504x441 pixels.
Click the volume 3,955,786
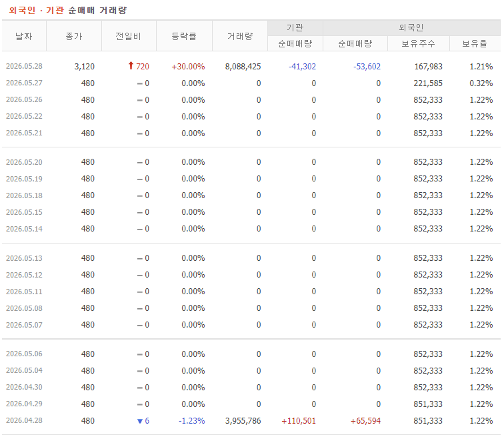243,421
